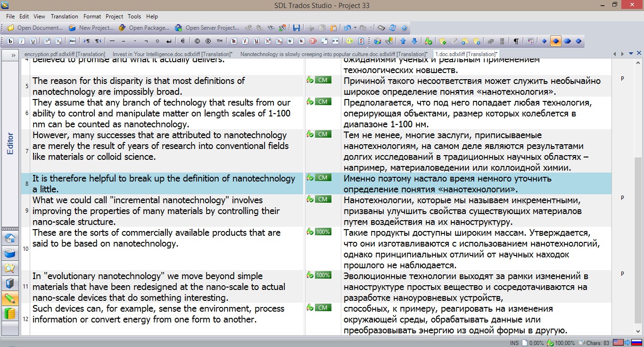Show previous document tabs with left arrow
Screen dimensions: 644x347
[615, 54]
